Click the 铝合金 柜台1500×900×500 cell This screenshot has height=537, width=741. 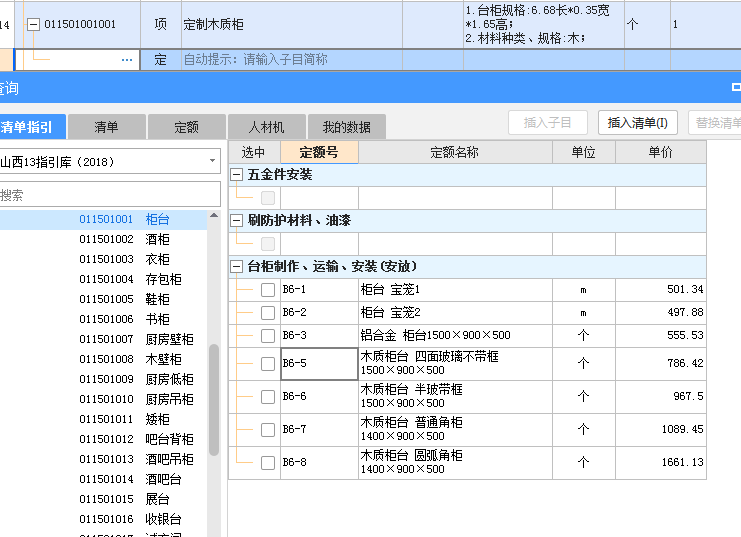pyautogui.click(x=455, y=336)
